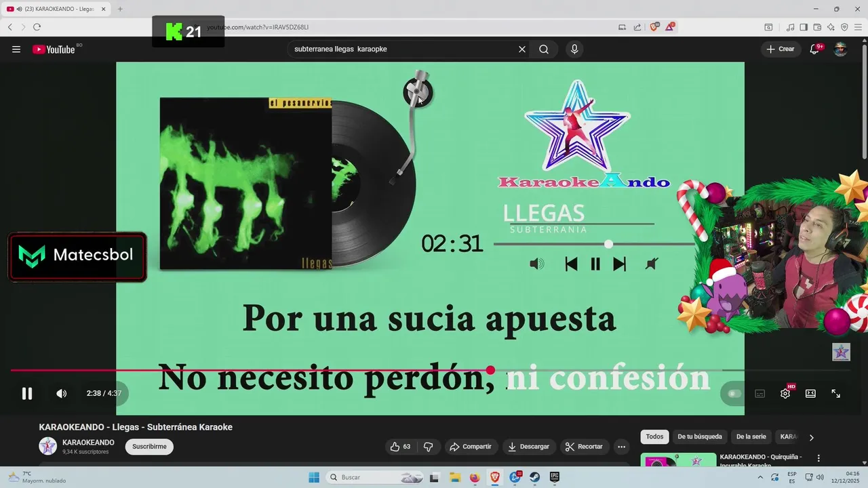Viewport: 868px width, 488px height.
Task: Mute the video using the player volume icon
Action: coord(61,393)
